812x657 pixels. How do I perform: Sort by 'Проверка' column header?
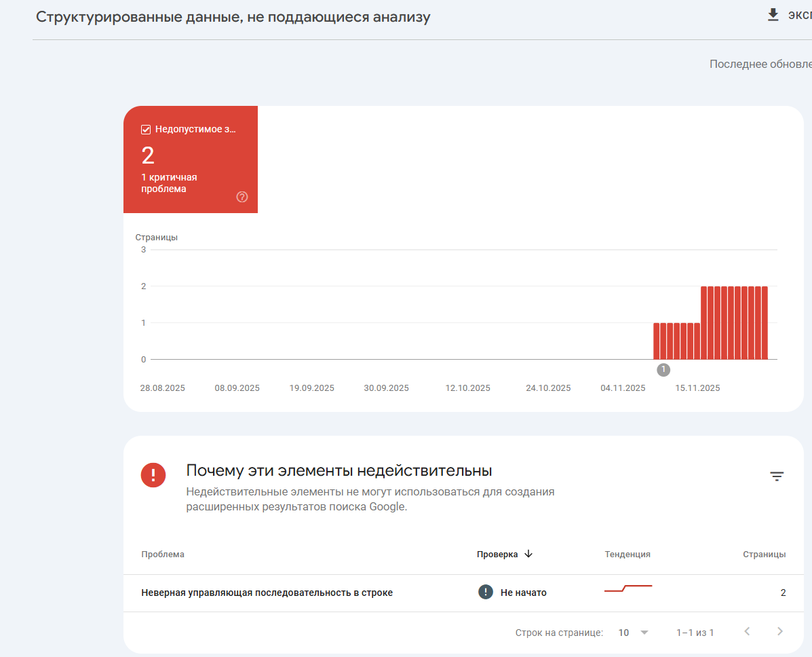(497, 555)
